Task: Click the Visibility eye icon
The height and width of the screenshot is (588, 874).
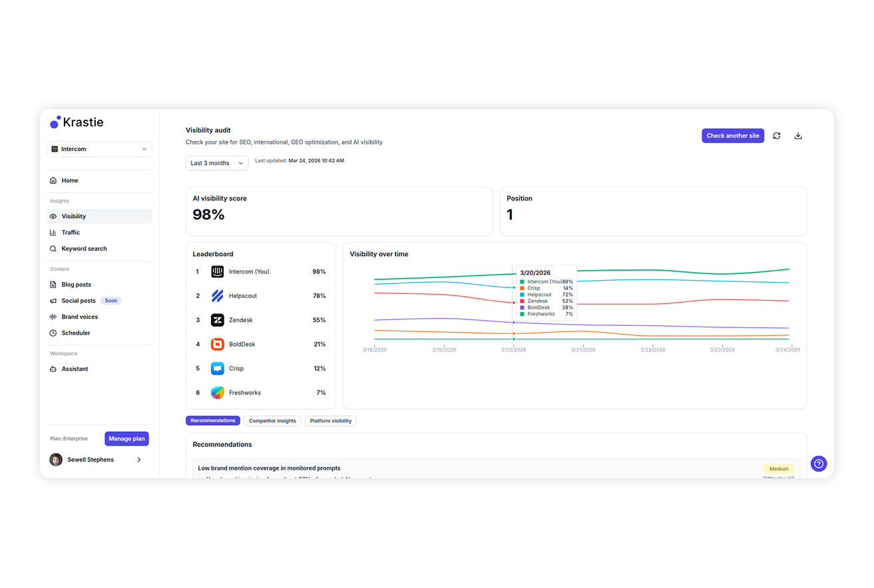Action: tap(53, 216)
